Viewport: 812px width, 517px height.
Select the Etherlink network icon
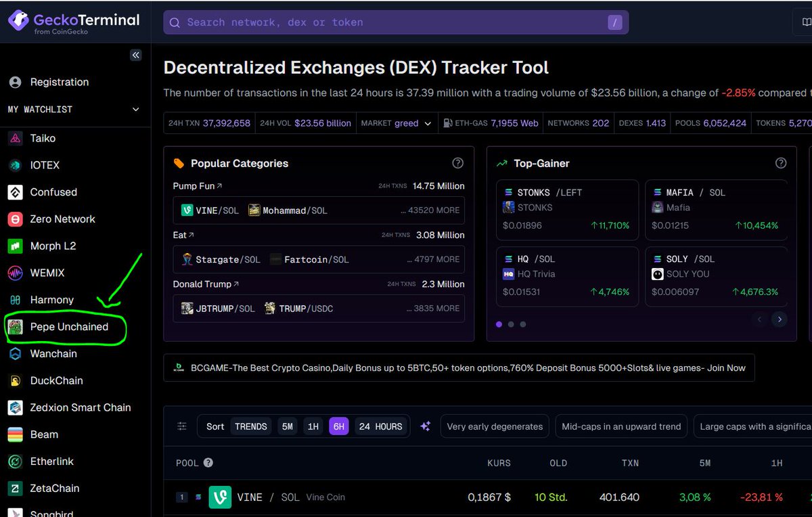tap(15, 462)
